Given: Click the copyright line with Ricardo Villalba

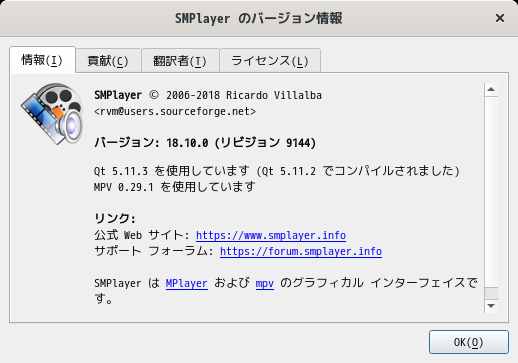Looking at the screenshot, I should (x=208, y=95).
